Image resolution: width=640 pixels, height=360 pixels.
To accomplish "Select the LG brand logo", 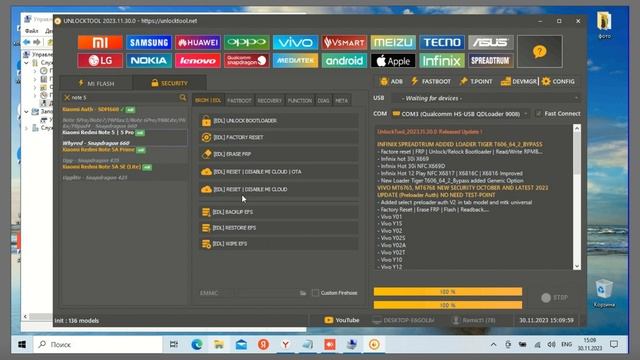I will coord(100,61).
